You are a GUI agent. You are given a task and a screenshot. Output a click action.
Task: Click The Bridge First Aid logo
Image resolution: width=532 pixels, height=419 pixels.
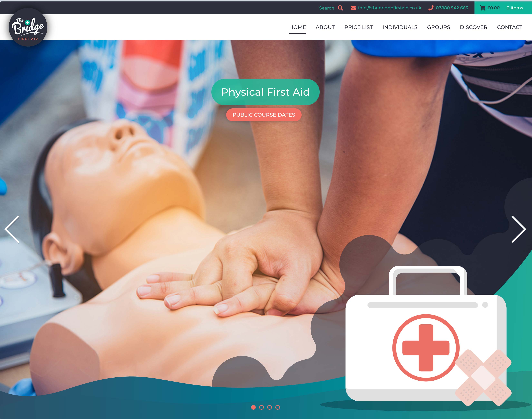28,27
